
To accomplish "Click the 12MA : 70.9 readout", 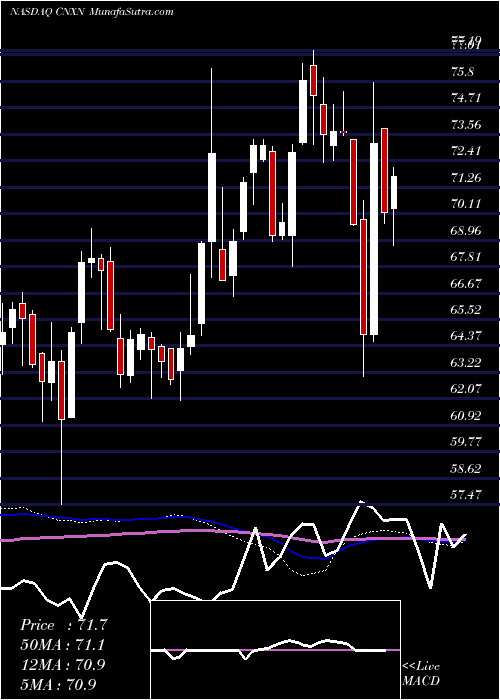I will [x=63, y=664].
